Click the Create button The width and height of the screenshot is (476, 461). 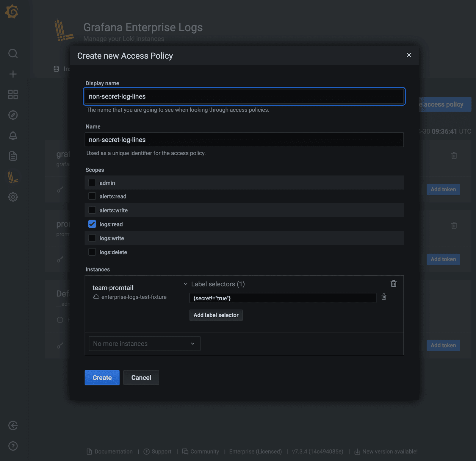tap(102, 377)
